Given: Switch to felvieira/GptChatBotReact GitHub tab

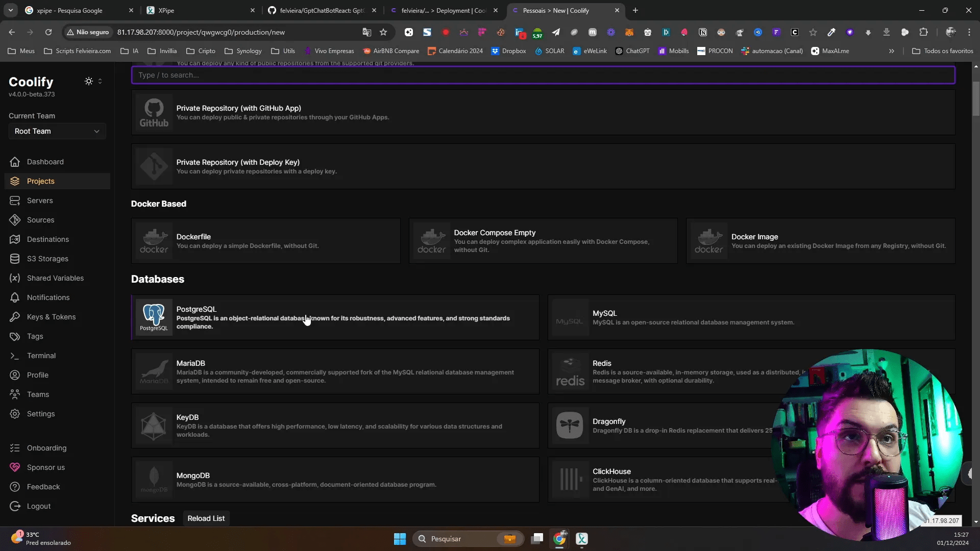Looking at the screenshot, I should [322, 10].
